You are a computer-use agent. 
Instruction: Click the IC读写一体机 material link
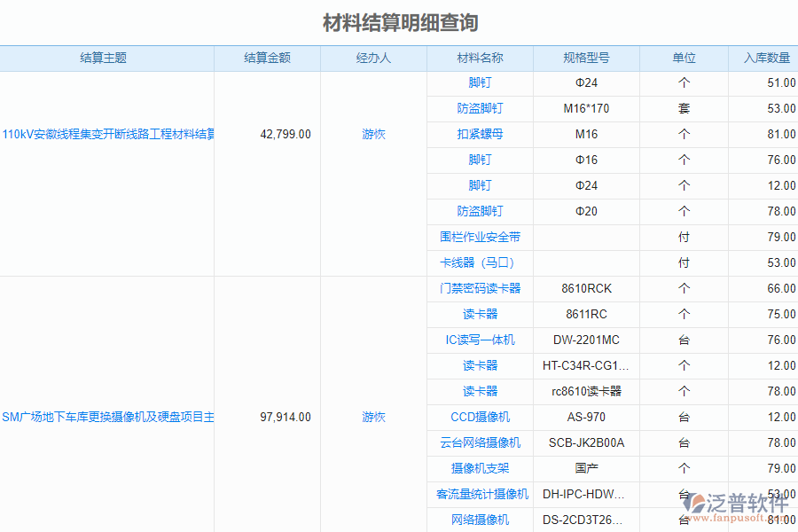click(x=480, y=340)
